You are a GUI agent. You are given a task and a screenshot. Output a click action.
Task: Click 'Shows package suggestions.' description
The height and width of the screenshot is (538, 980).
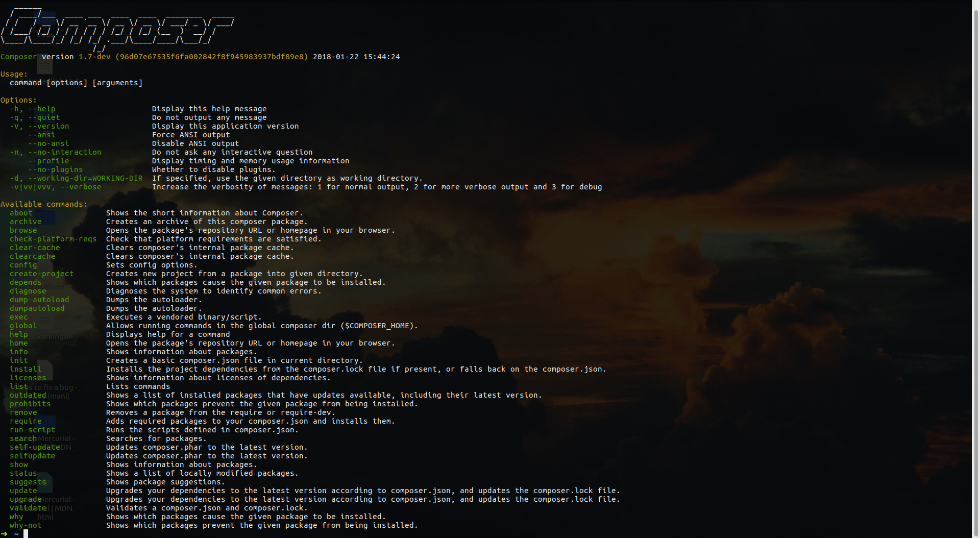(x=165, y=482)
